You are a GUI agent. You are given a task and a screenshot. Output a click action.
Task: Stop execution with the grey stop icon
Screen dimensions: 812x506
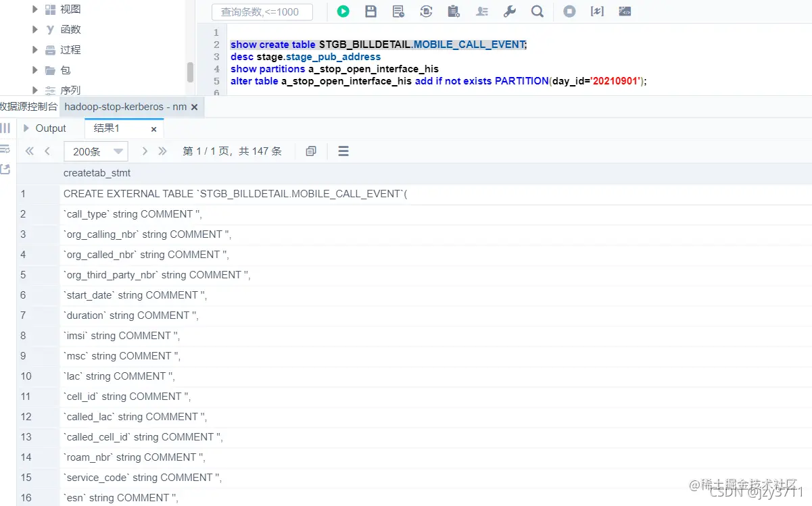click(569, 11)
